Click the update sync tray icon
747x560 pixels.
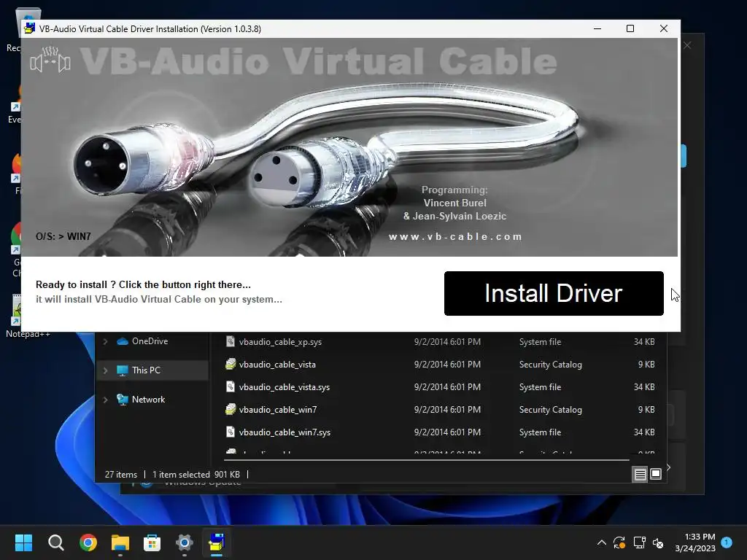tap(619, 542)
